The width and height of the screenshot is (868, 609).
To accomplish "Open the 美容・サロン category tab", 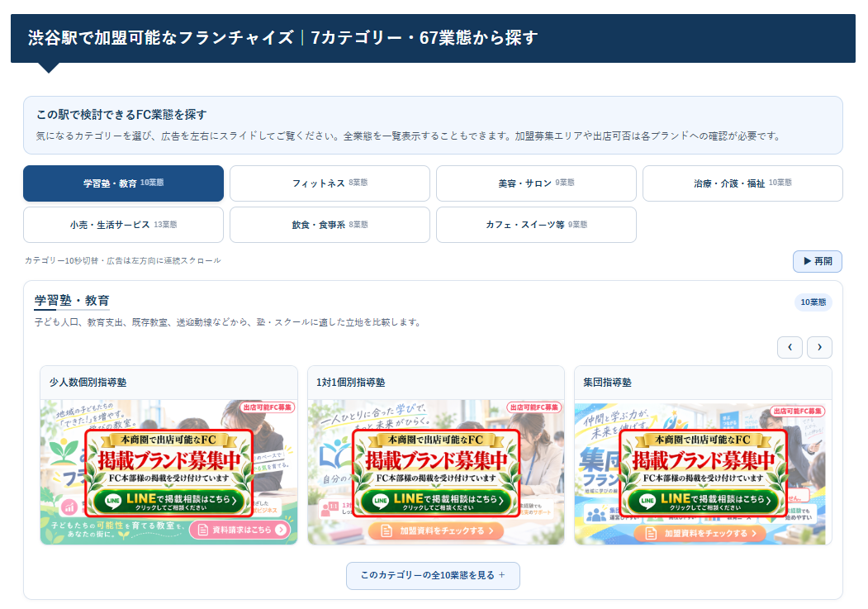I will [537, 183].
